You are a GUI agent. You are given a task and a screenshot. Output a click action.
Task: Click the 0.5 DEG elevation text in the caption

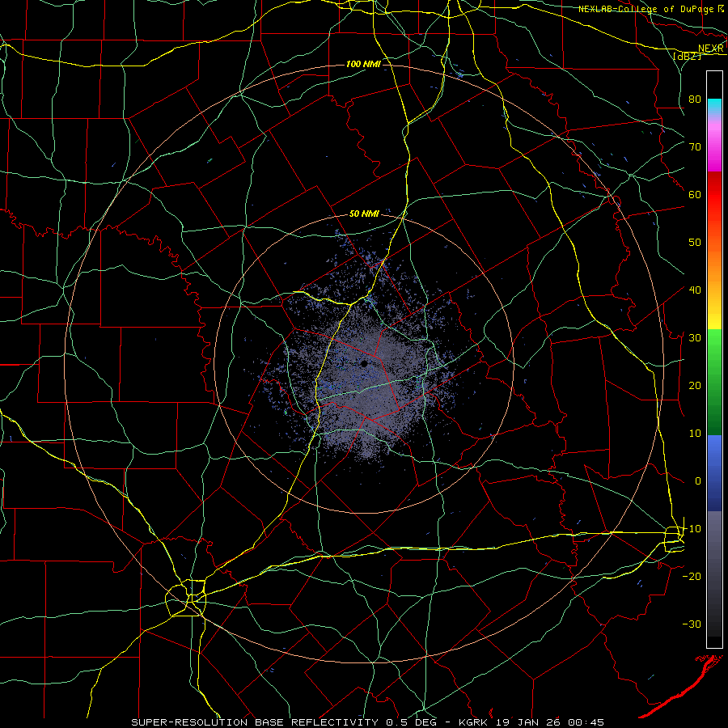point(413,722)
